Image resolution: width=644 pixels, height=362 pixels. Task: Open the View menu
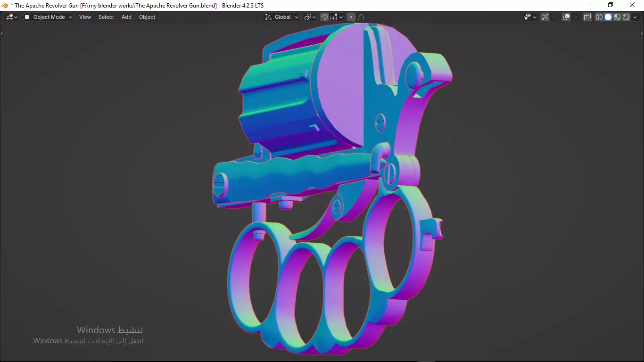click(x=85, y=17)
